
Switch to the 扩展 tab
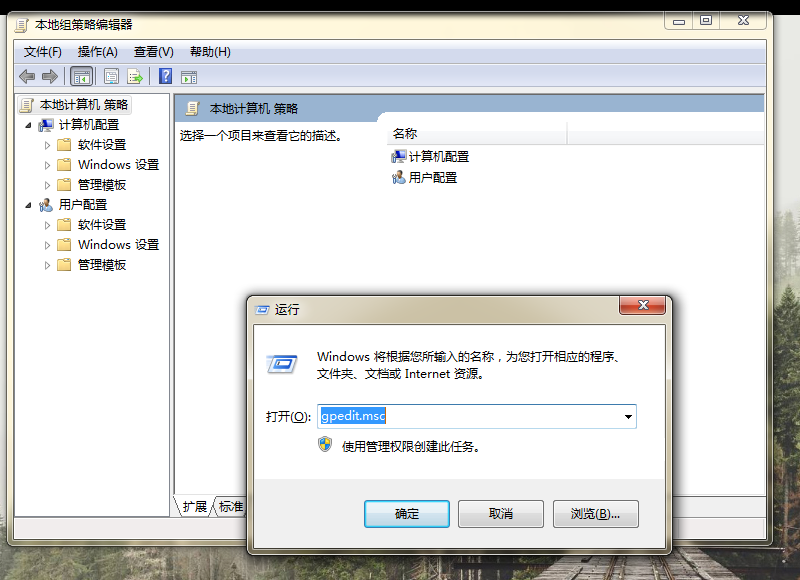point(194,507)
